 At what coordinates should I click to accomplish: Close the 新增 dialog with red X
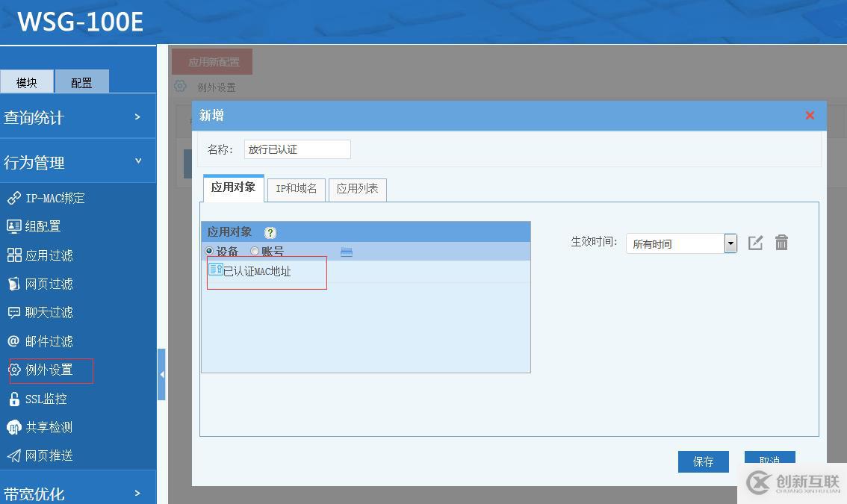click(810, 115)
